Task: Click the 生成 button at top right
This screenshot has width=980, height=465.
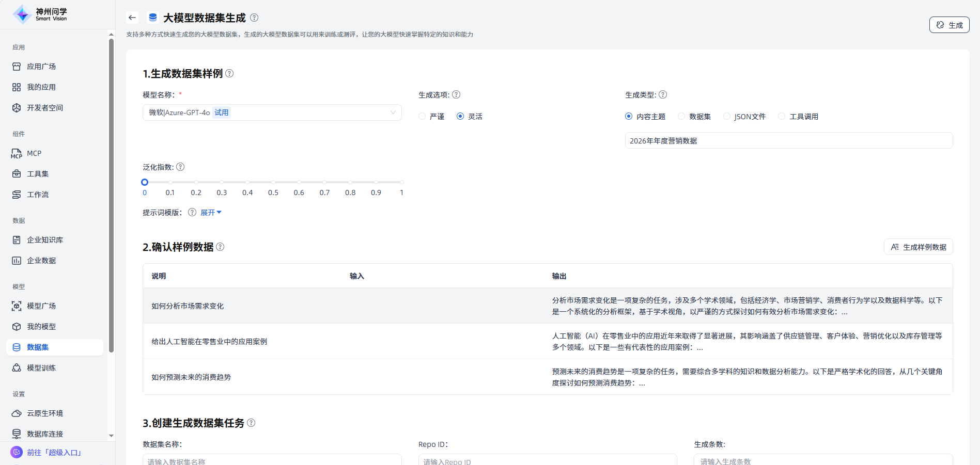Action: pos(949,25)
